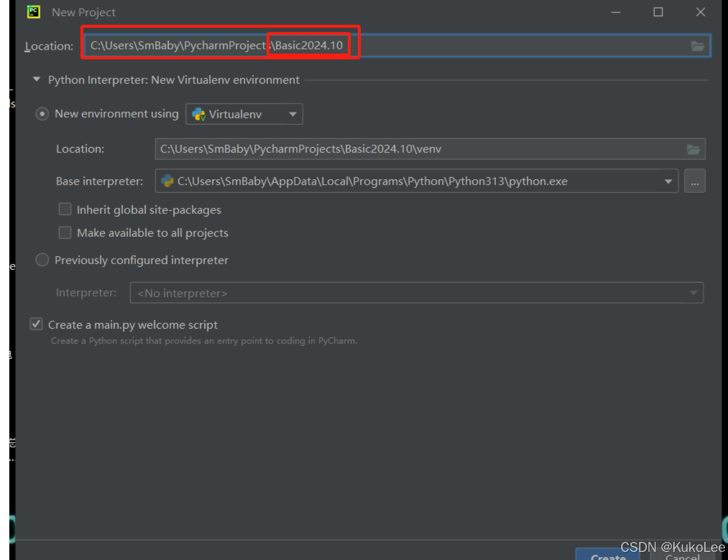728x560 pixels.
Task: Close the New Project dialog
Action: click(701, 12)
